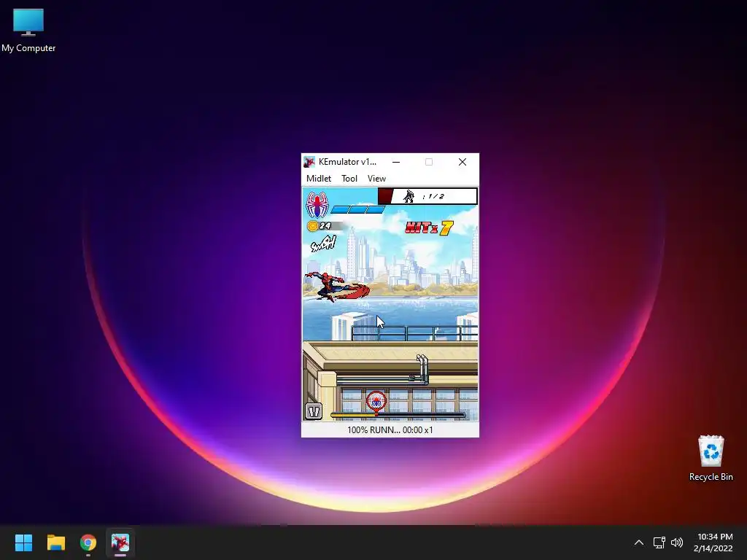Launch Google Chrome from the taskbar

coord(88,542)
